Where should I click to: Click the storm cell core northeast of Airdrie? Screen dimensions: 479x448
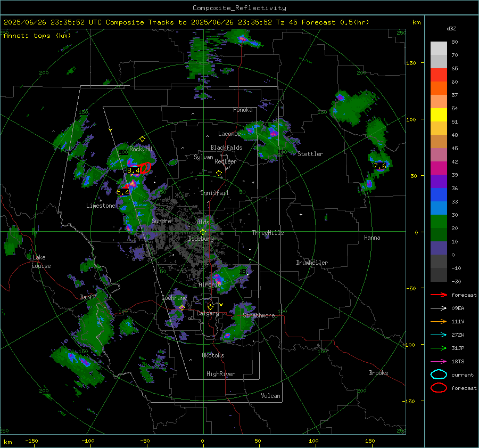[218, 279]
